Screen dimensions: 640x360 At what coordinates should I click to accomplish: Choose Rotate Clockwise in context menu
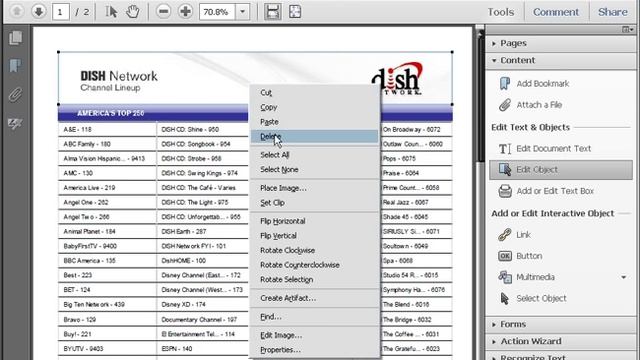click(x=314, y=251)
